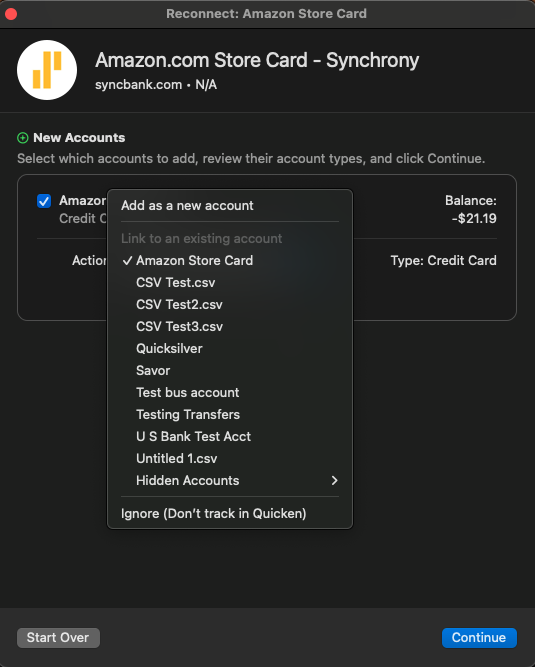The height and width of the screenshot is (667, 535).
Task: Select the checked Amazon Store Card entry
Action: pyautogui.click(x=230, y=260)
